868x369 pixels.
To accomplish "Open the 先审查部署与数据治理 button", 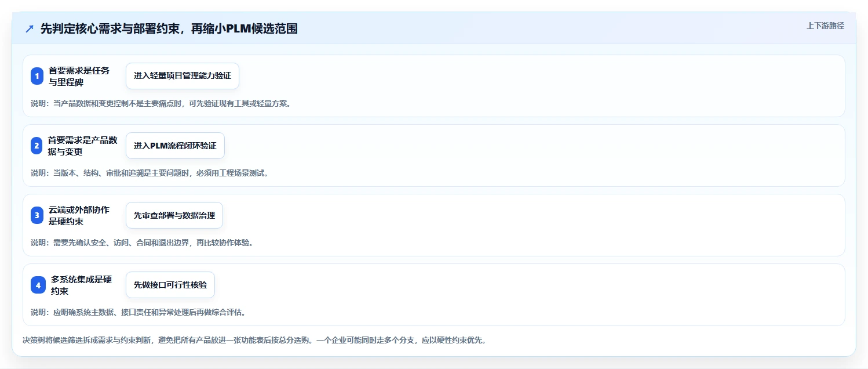I will click(174, 215).
